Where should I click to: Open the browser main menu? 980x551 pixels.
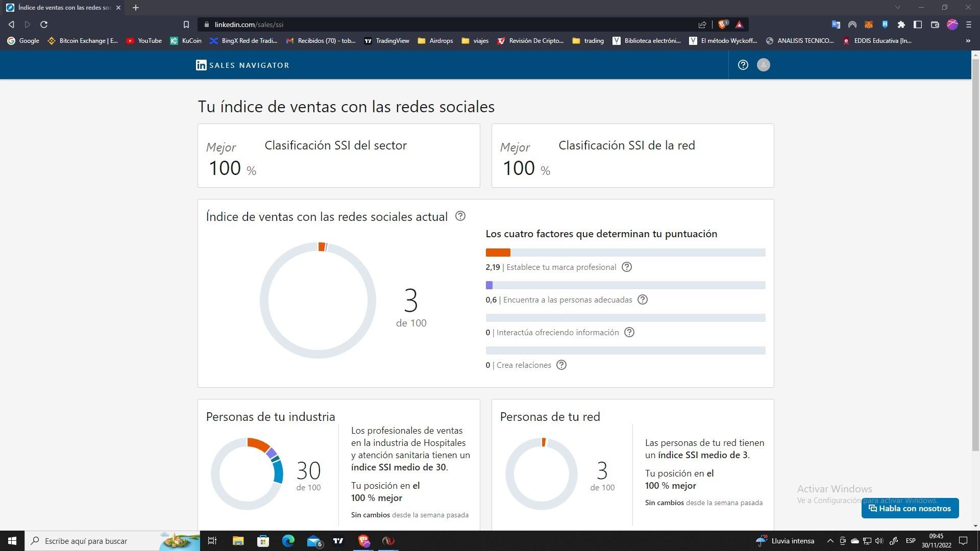tap(968, 24)
